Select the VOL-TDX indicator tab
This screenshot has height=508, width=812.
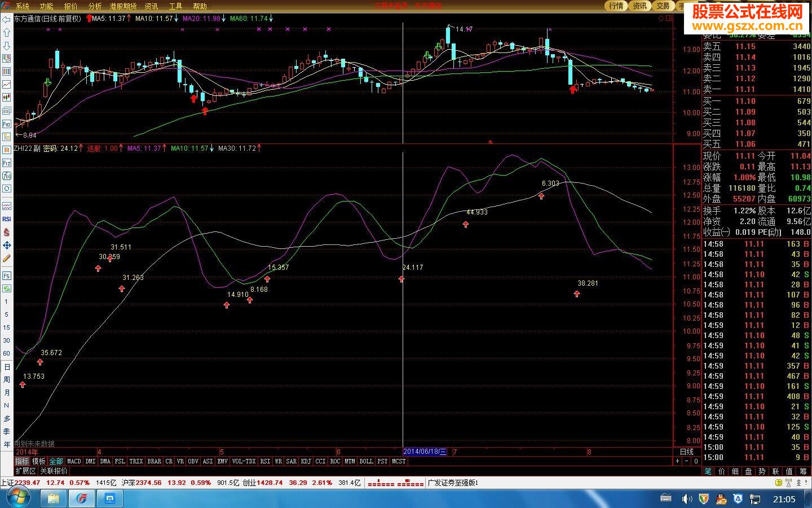[244, 461]
